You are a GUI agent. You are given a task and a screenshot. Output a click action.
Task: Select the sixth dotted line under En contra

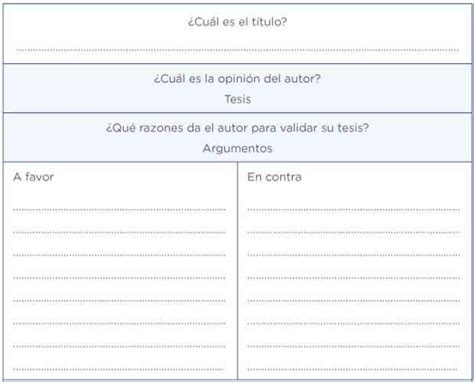[354, 324]
